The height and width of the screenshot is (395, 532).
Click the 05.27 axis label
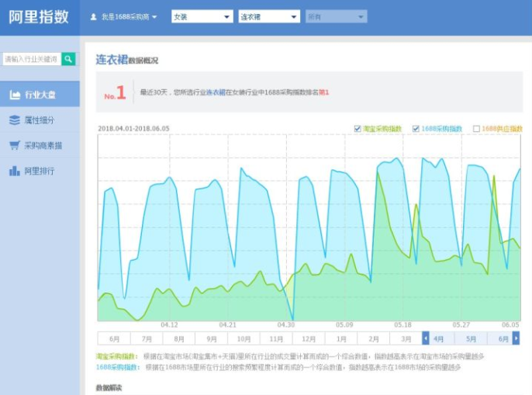(x=461, y=324)
